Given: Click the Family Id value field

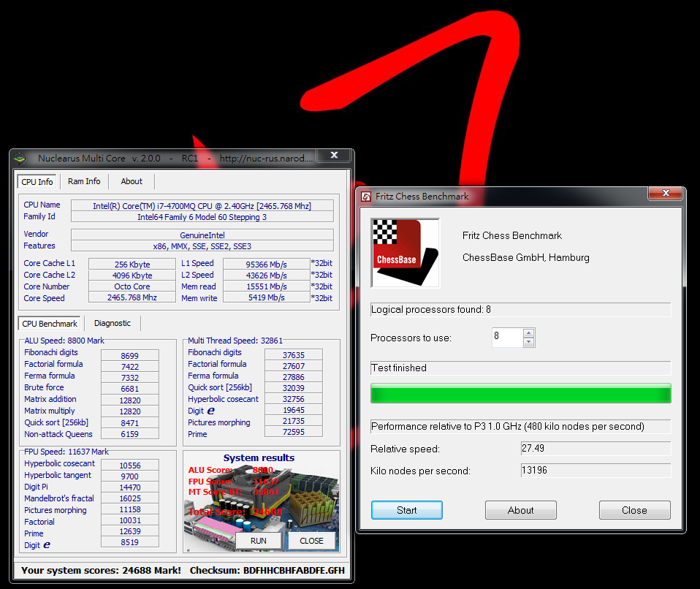Looking at the screenshot, I should tap(202, 217).
